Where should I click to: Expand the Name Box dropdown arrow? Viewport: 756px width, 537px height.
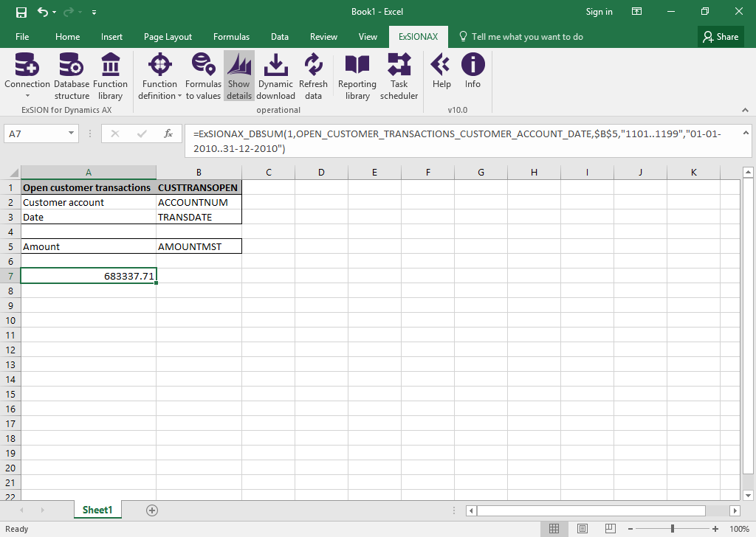[71, 134]
